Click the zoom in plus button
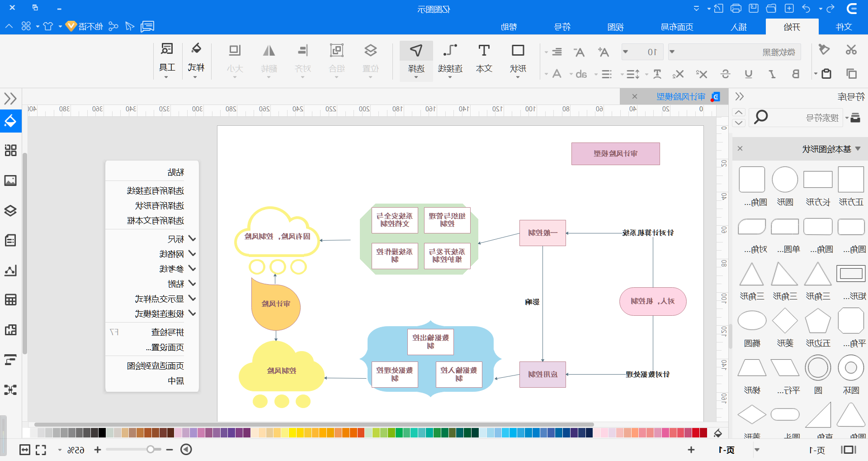868x461 pixels. pos(98,450)
